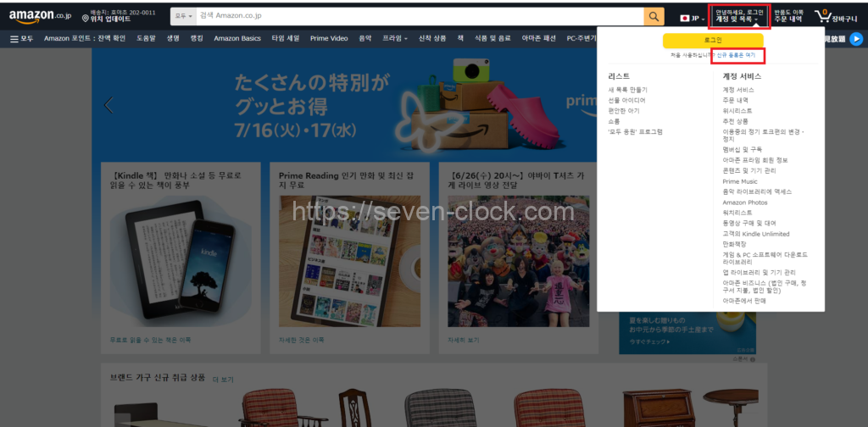Click the 今すぐチェック gift banner link
868x427 pixels.
pyautogui.click(x=648, y=341)
